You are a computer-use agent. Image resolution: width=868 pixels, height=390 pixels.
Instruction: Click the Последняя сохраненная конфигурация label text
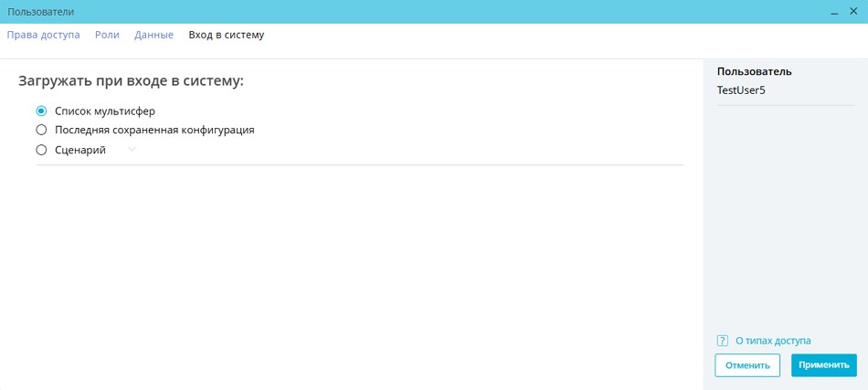pos(154,130)
